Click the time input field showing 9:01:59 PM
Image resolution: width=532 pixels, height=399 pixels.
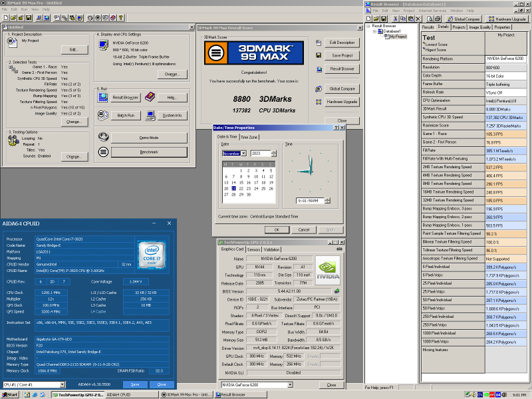click(x=310, y=201)
